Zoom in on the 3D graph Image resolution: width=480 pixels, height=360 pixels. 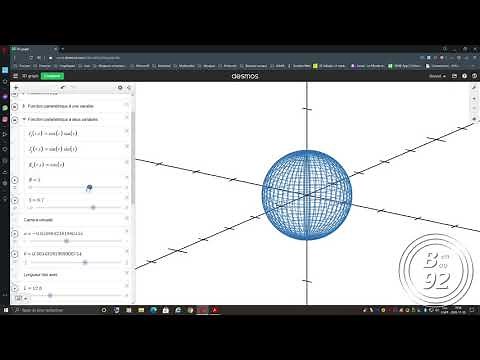[x=474, y=99]
